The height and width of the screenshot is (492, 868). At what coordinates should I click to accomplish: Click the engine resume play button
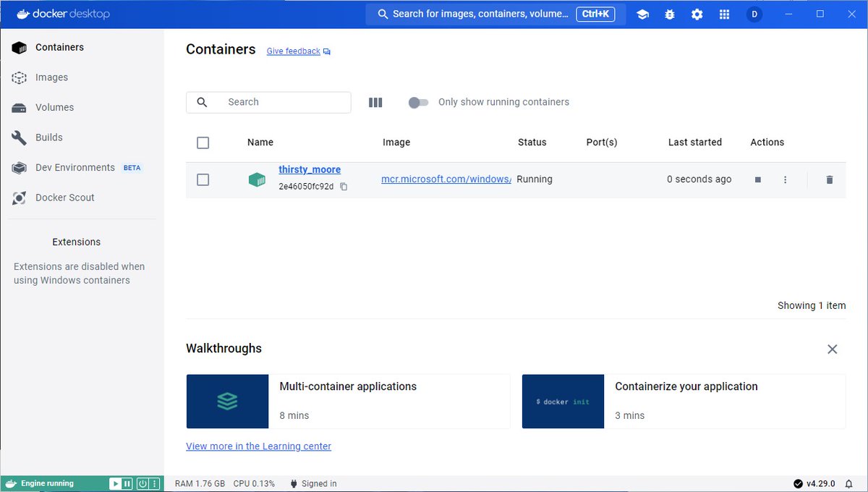(114, 483)
